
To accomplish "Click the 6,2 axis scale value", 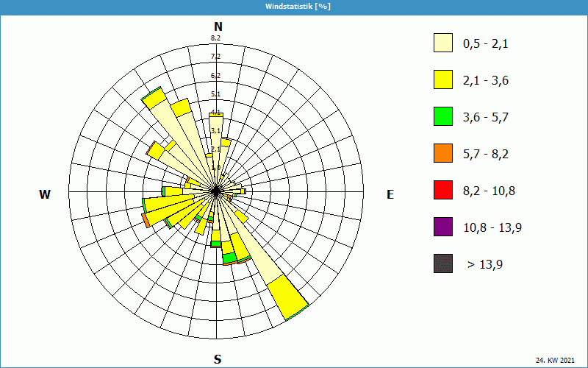I will tap(215, 76).
